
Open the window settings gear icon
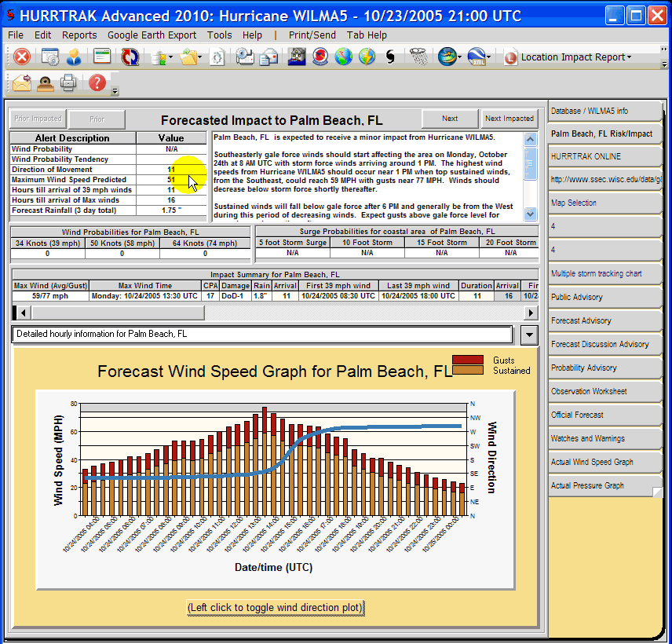pos(50,57)
